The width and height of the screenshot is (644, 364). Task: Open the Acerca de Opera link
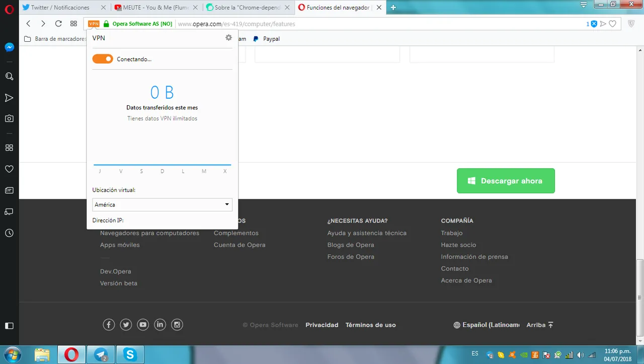pyautogui.click(x=466, y=280)
